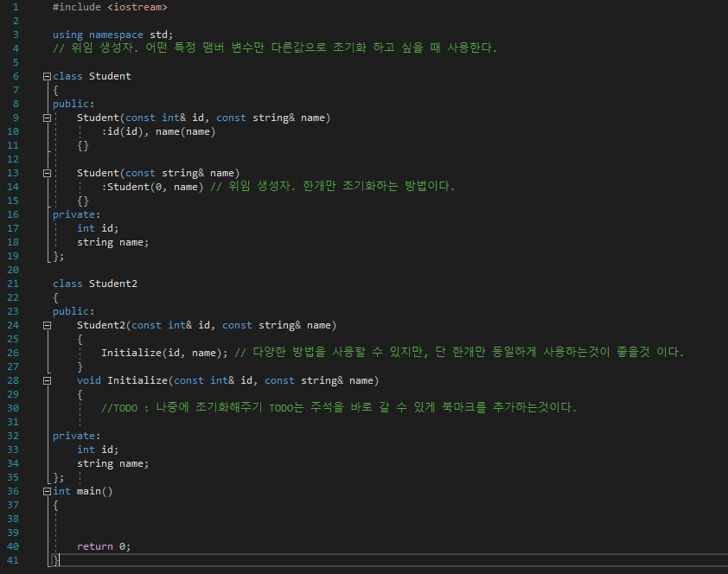The width and height of the screenshot is (728, 574).
Task: Click 'main()' function name
Action: point(95,491)
